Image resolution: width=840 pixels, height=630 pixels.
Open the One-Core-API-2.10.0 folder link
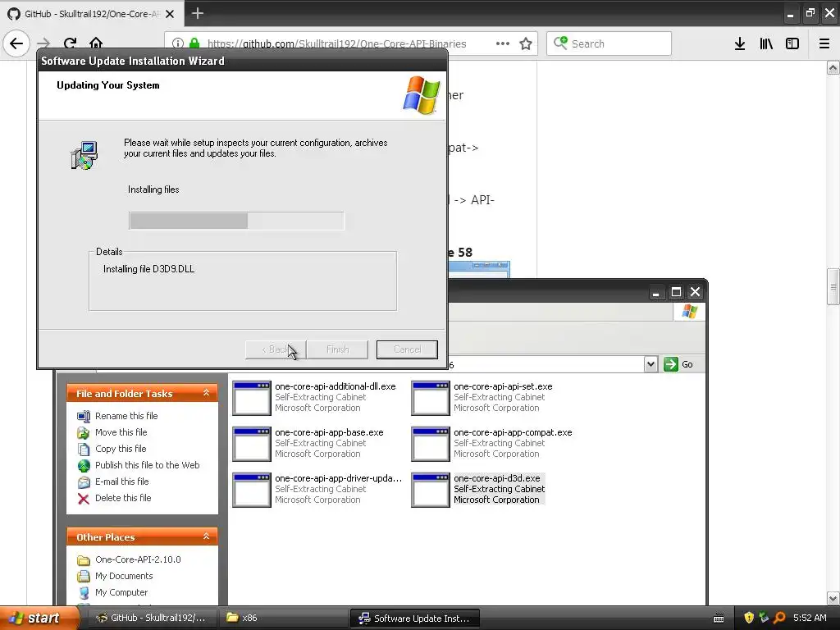(138, 559)
